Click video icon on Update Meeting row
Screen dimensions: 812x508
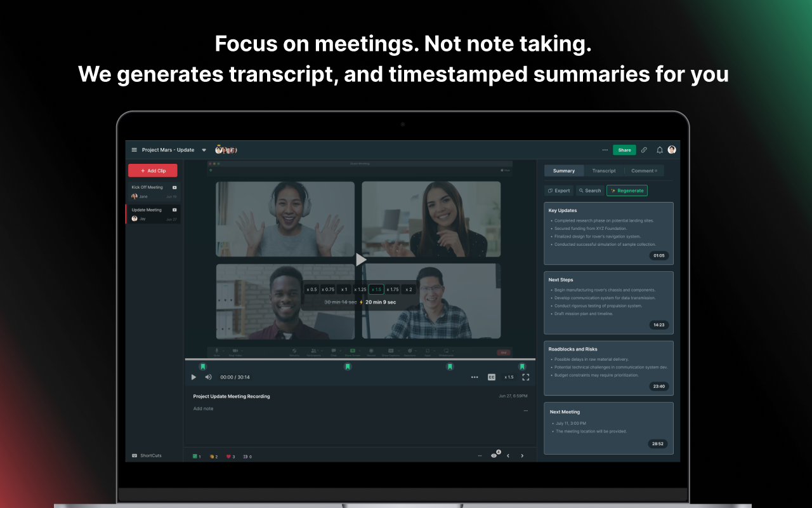pyautogui.click(x=174, y=210)
